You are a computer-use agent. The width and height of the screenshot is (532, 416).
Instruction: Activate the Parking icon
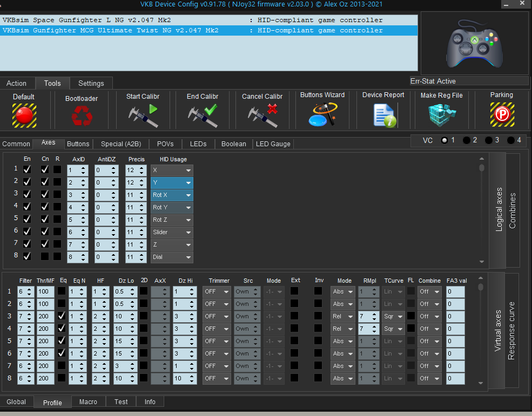pyautogui.click(x=502, y=114)
